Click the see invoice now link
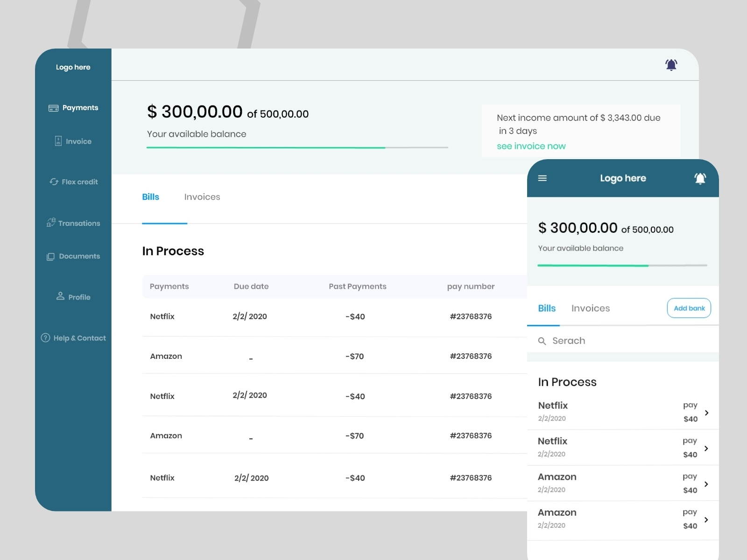Viewport: 747px width, 560px height. coord(531,146)
